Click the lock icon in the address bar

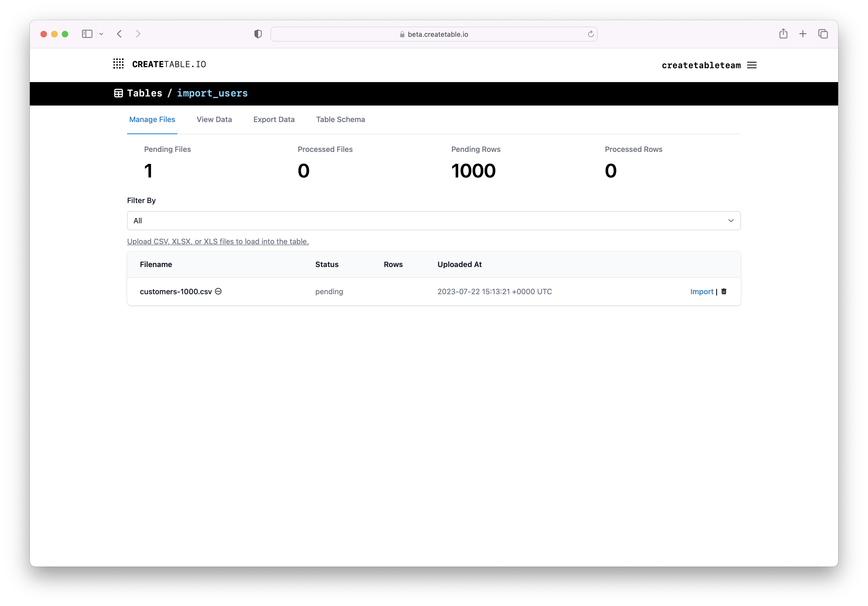coord(402,34)
